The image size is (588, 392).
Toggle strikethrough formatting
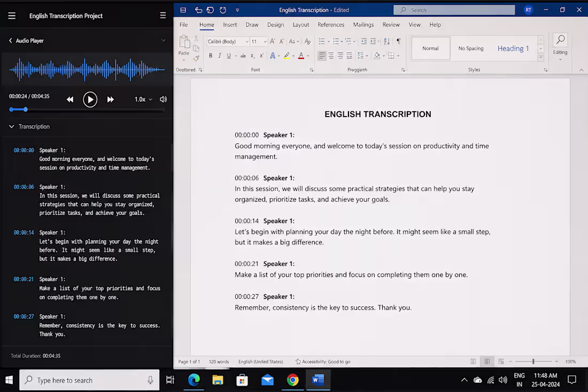[243, 56]
